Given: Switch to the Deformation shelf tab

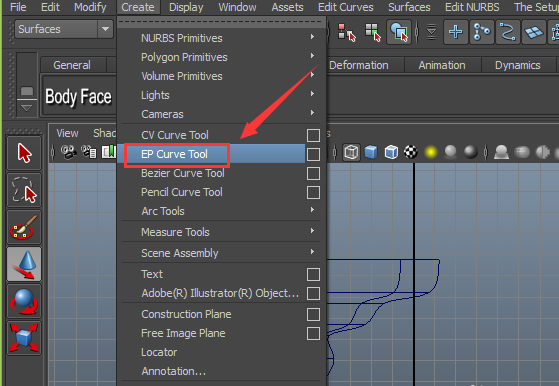Looking at the screenshot, I should click(359, 65).
